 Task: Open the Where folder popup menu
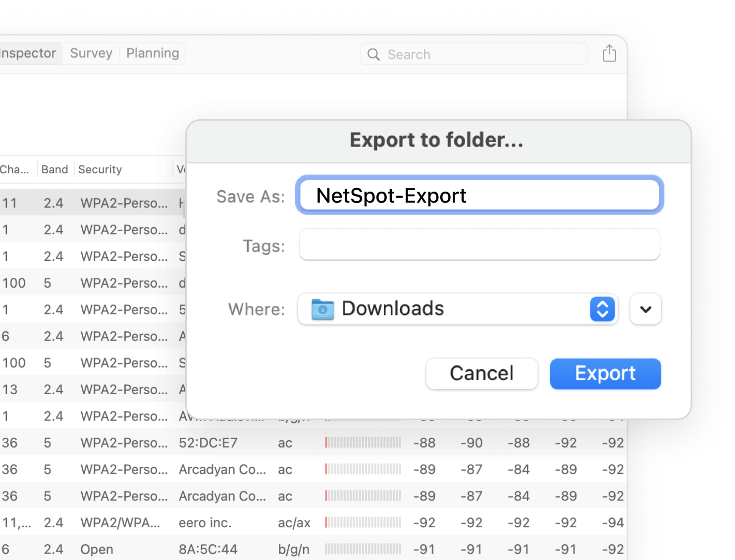point(602,309)
